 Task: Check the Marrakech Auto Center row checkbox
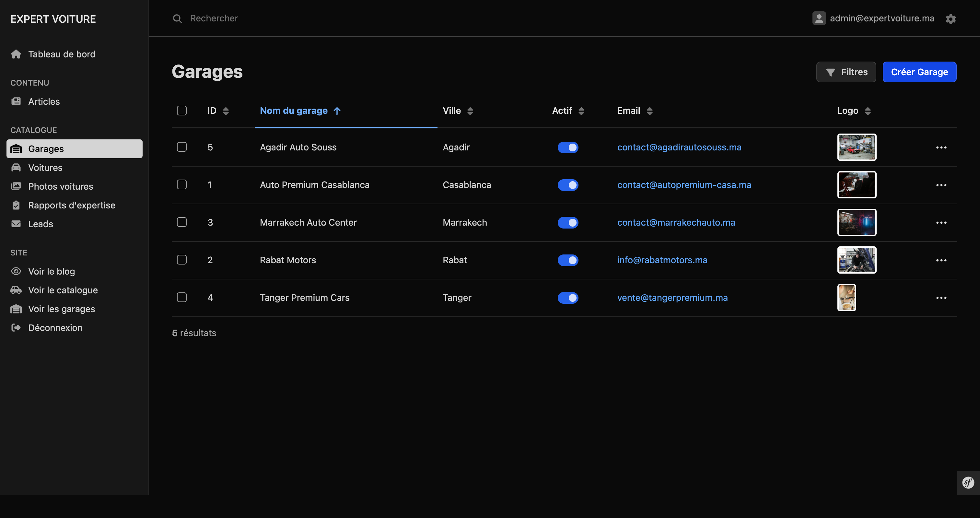coord(182,222)
